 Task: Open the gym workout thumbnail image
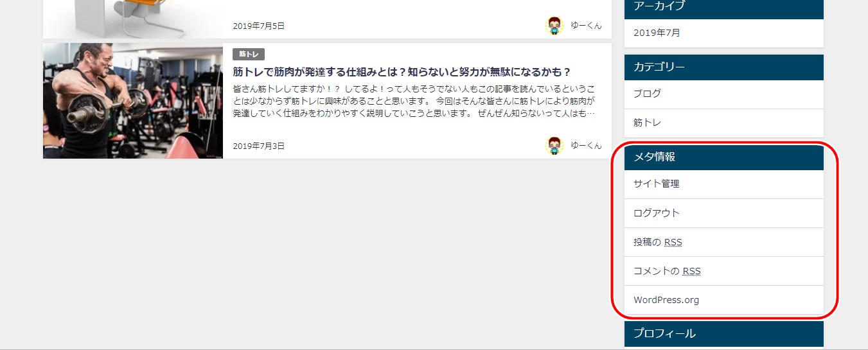pos(133,101)
